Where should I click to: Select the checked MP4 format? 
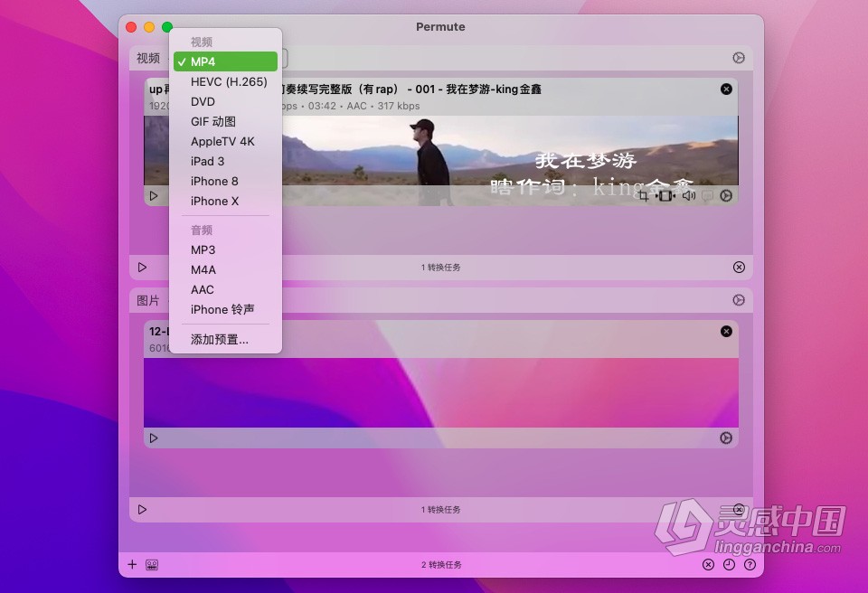[224, 61]
